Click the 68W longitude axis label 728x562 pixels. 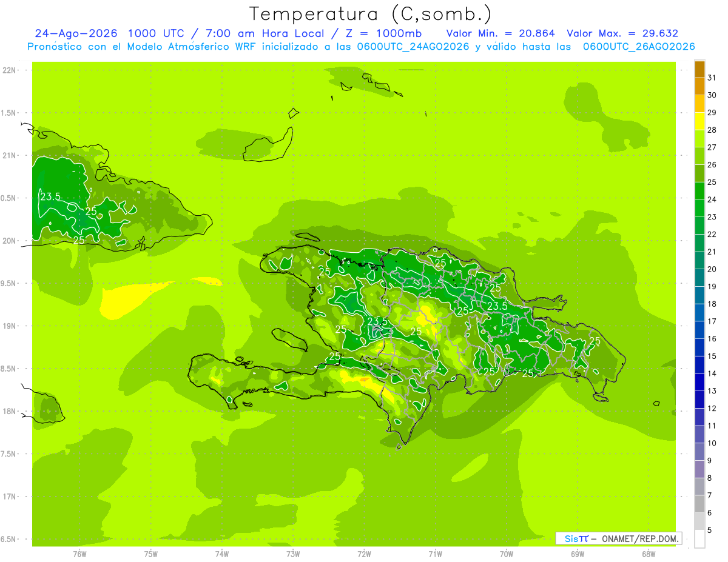coord(649,554)
